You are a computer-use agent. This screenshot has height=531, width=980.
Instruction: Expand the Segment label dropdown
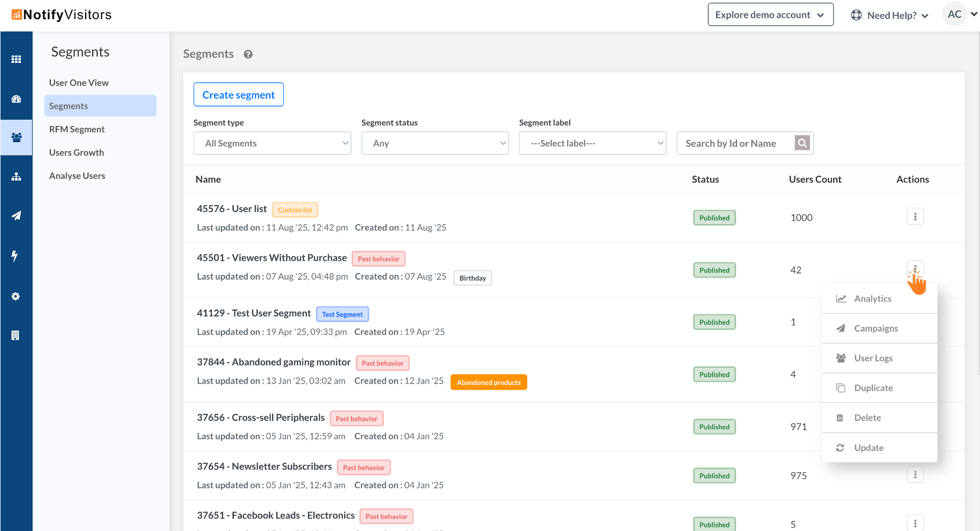592,143
